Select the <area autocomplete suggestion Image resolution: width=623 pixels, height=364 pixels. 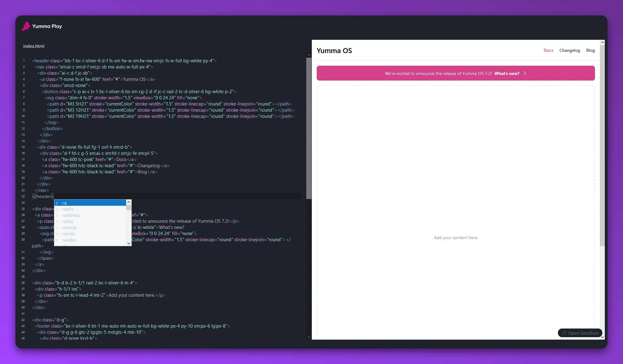tap(90, 221)
